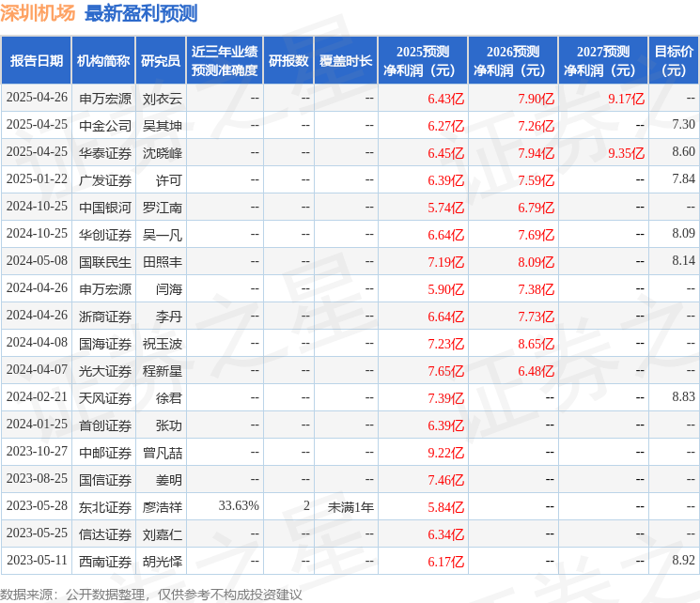Click target price 8.60
700x603 pixels.
click(683, 152)
